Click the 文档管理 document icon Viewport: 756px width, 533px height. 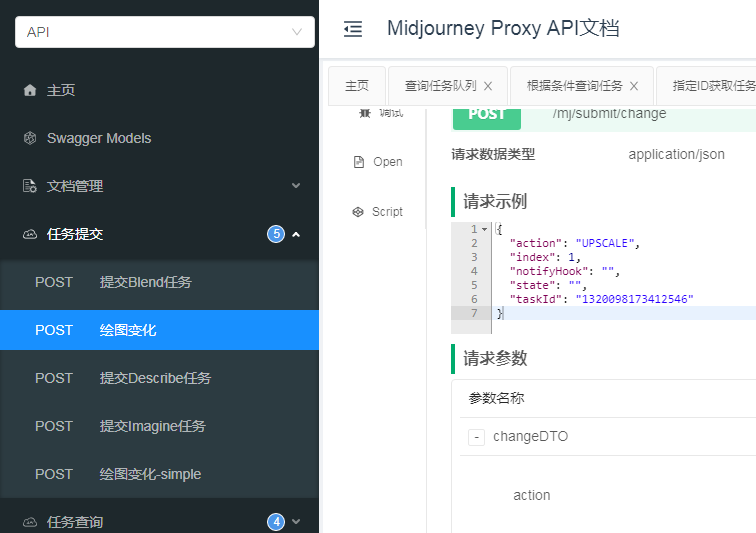pyautogui.click(x=30, y=186)
